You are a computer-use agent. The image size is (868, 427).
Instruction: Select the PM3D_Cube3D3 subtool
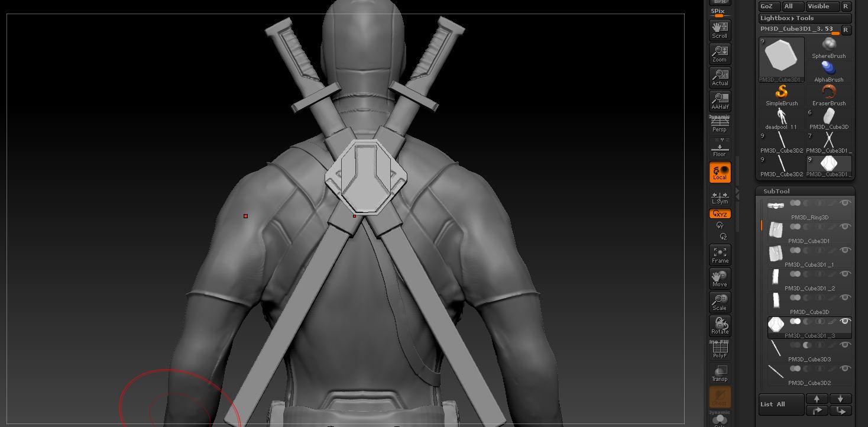click(x=809, y=351)
